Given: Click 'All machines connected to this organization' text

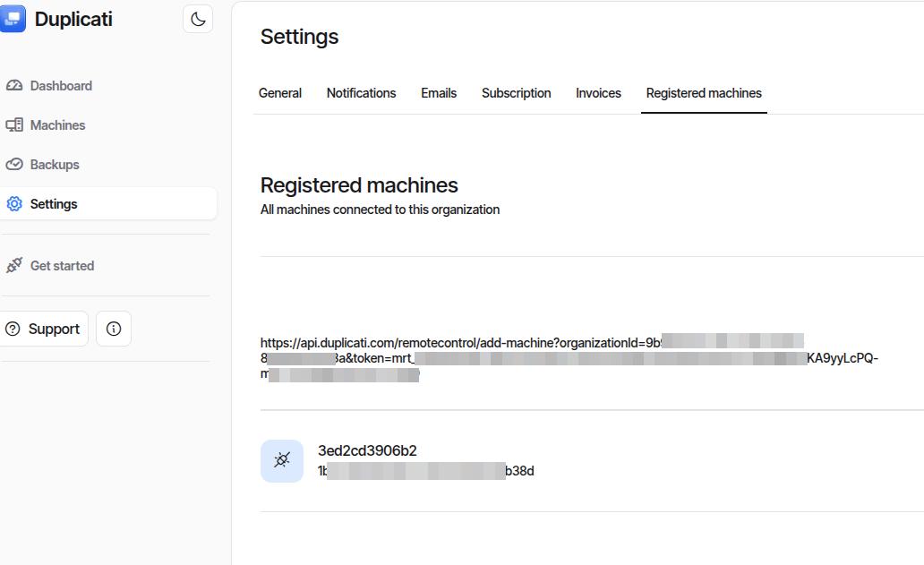Looking at the screenshot, I should click(381, 210).
